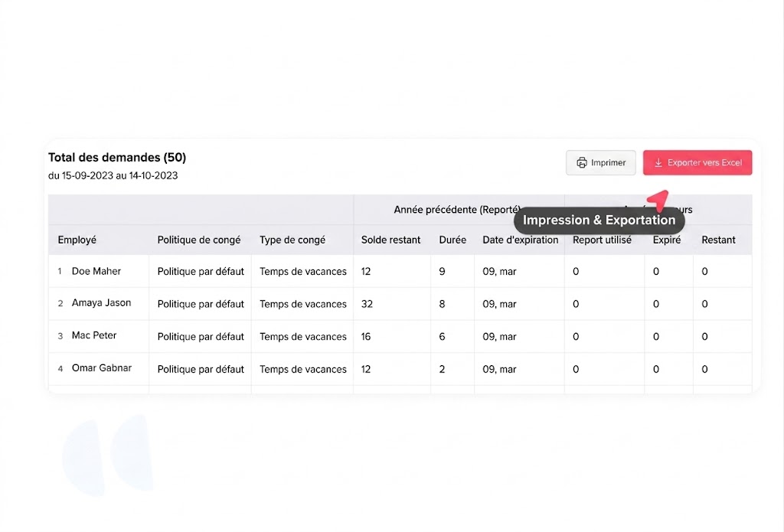
Task: Click employee name Omar Gabnar
Action: [x=102, y=367]
